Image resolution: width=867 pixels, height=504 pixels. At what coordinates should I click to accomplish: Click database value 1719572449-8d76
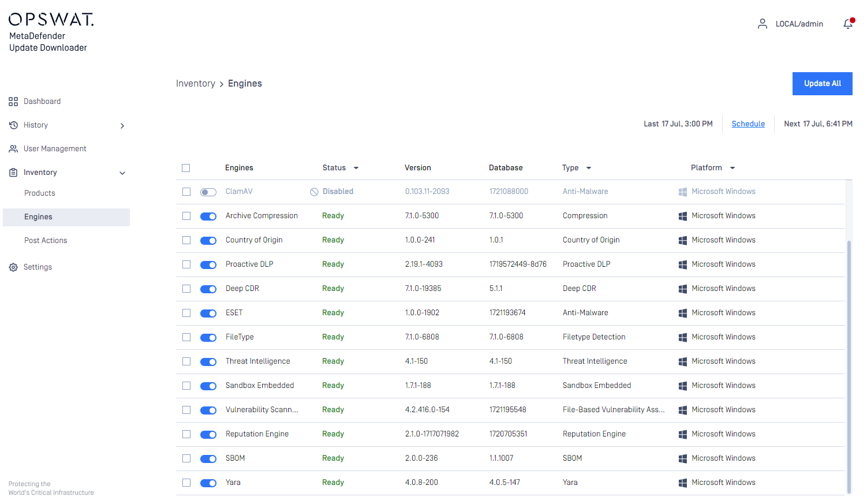[x=518, y=264]
